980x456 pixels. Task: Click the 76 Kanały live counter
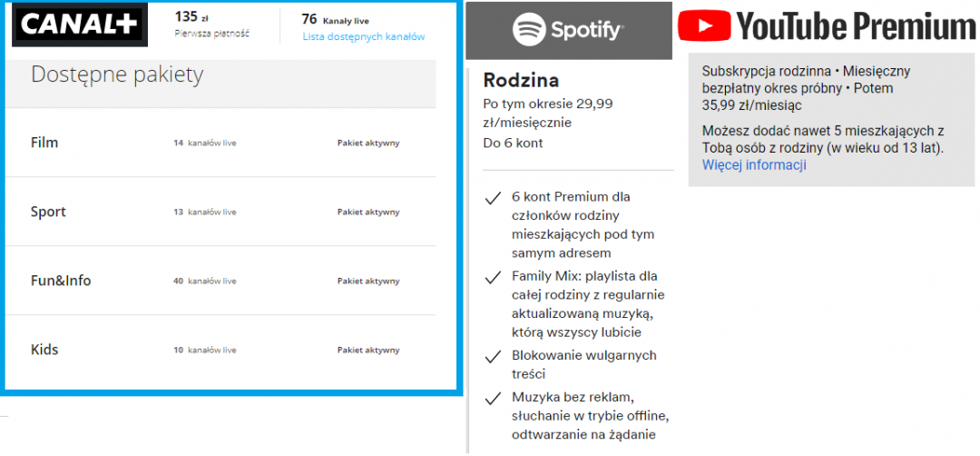pyautogui.click(x=335, y=19)
